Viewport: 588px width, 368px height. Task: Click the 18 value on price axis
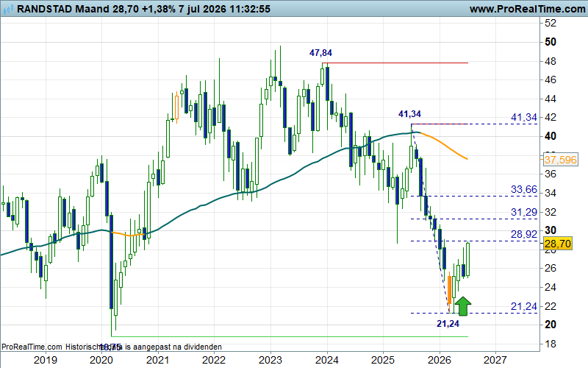point(551,344)
